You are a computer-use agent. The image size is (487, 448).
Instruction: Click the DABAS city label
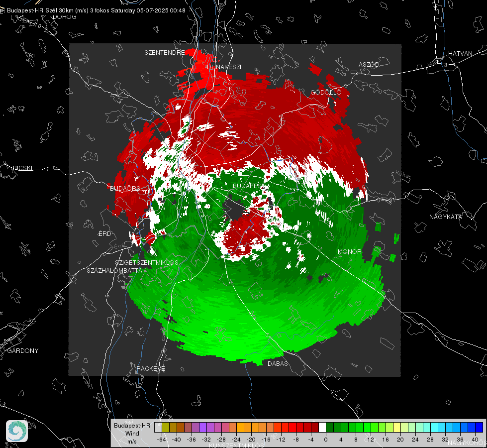click(x=278, y=363)
